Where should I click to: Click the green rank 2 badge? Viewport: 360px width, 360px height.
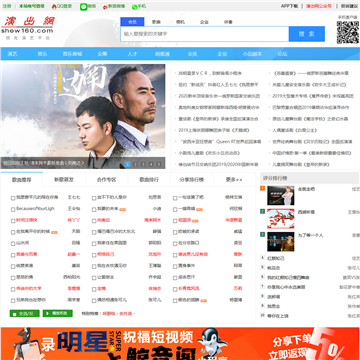click(263, 211)
